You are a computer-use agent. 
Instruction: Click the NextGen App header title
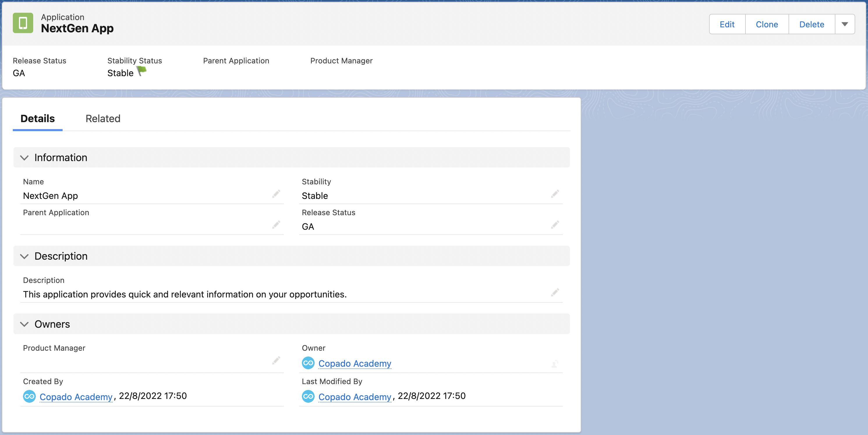coord(77,28)
